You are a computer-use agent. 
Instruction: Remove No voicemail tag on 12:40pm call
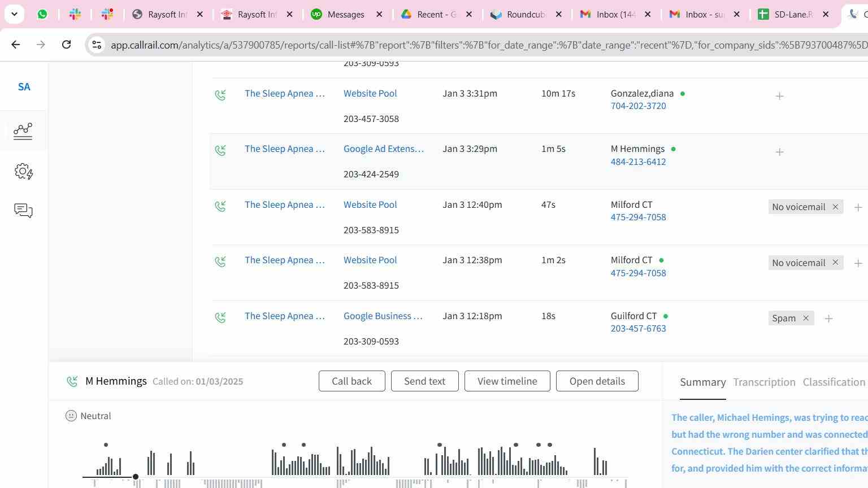[835, 207]
